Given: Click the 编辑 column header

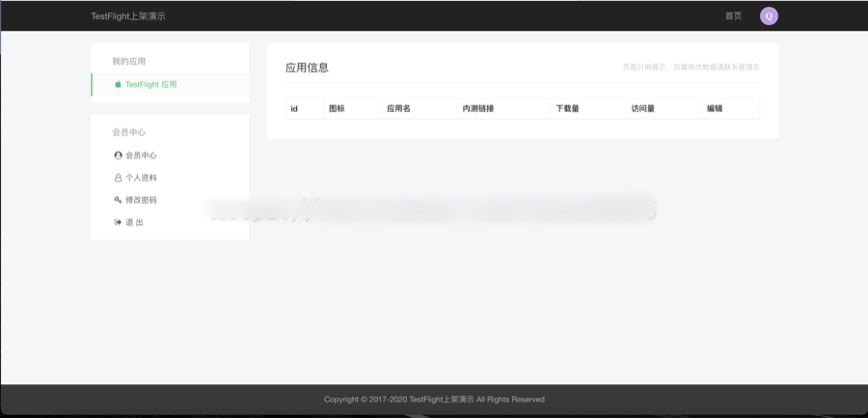Looking at the screenshot, I should click(x=715, y=109).
